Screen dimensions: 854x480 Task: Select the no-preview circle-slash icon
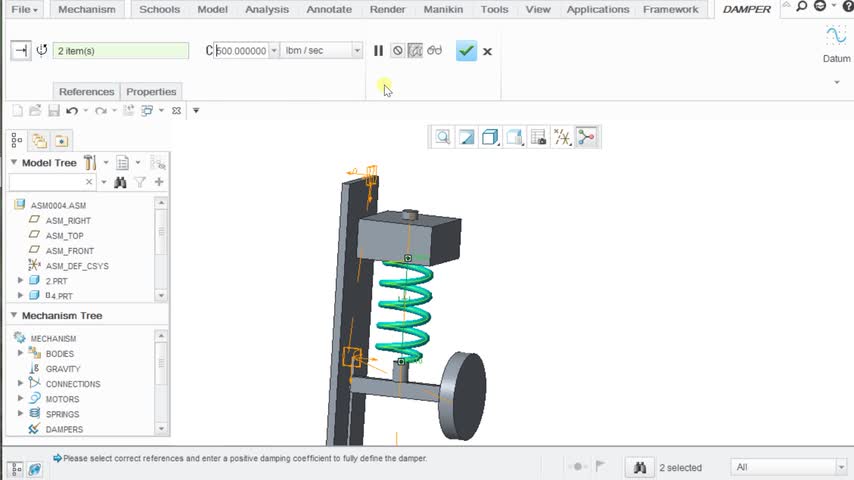398,51
